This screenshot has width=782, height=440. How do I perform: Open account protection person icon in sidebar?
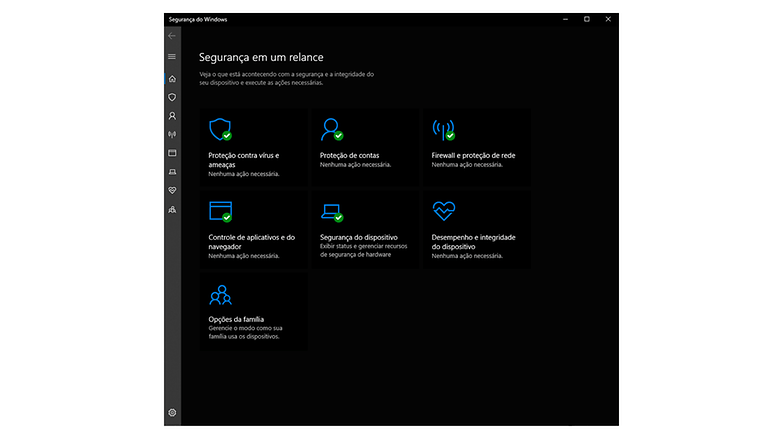coord(172,116)
